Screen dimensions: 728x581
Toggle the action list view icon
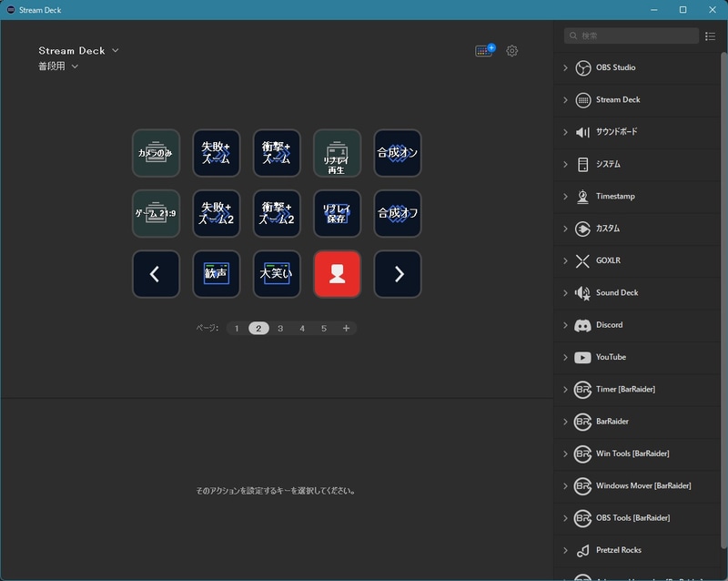point(710,36)
